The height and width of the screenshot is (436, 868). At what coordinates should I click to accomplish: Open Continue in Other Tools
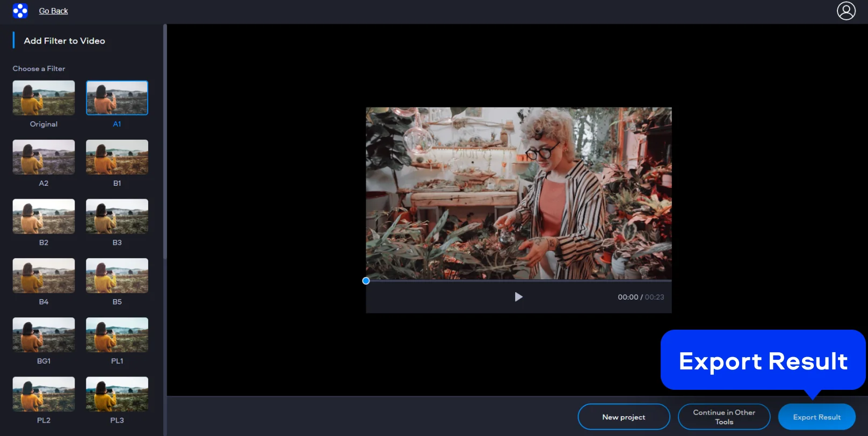[724, 417]
